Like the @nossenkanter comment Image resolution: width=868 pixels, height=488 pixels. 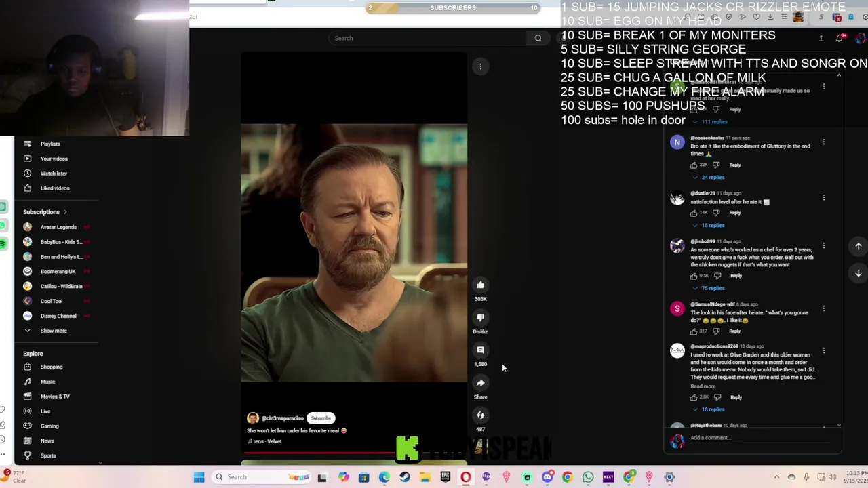694,165
